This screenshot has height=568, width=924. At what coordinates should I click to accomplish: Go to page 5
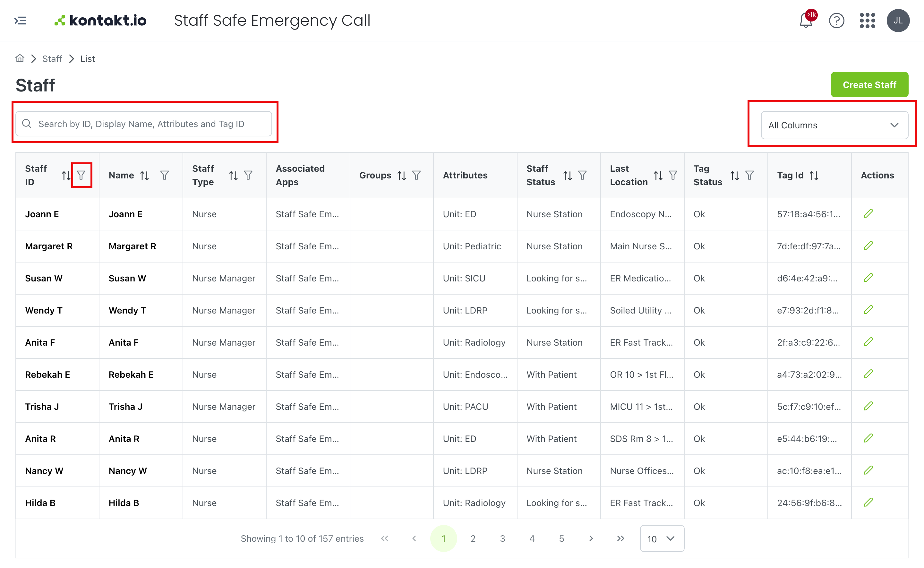561,539
